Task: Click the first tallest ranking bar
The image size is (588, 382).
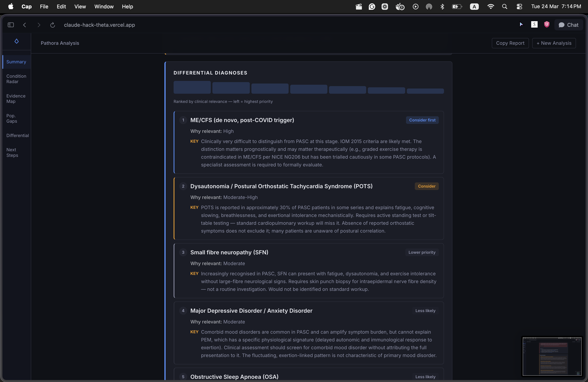Action: [x=192, y=87]
